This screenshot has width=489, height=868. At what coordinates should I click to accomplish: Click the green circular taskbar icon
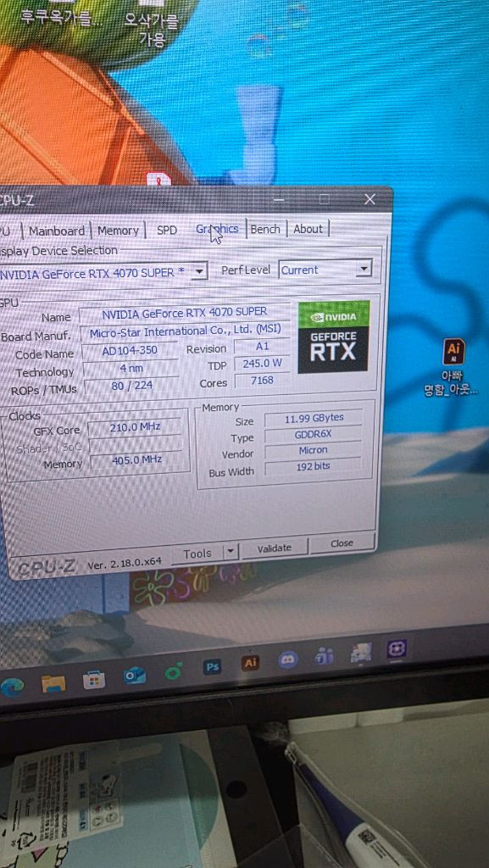pyautogui.click(x=174, y=672)
